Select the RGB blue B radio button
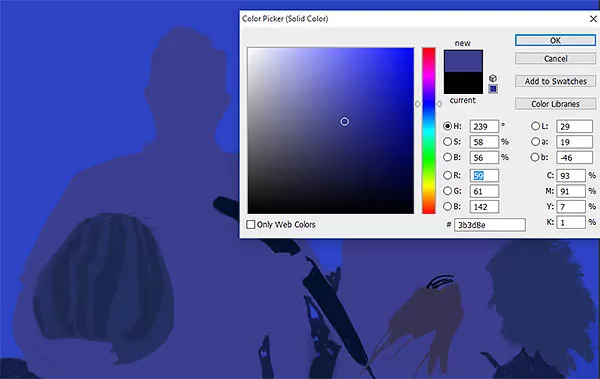This screenshot has width=600, height=379. tap(447, 206)
